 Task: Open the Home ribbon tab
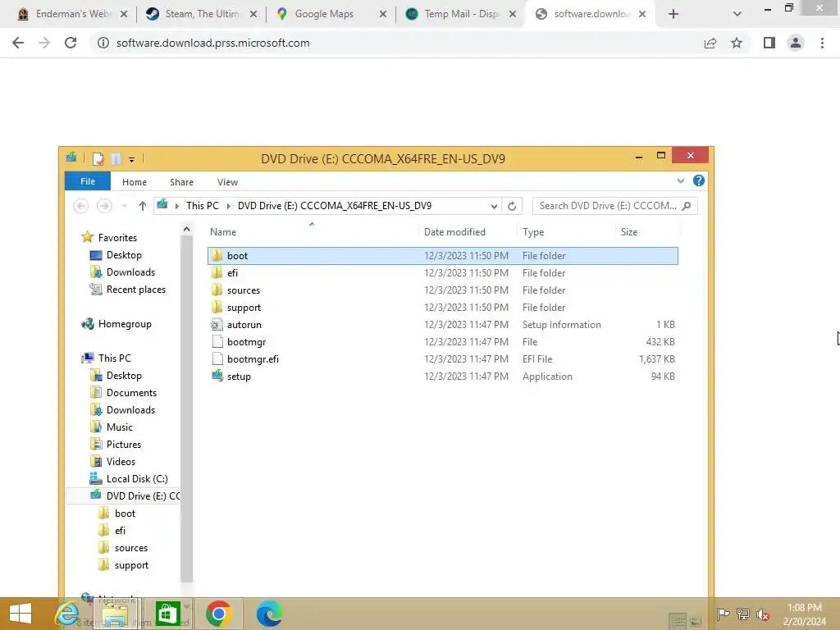point(134,182)
